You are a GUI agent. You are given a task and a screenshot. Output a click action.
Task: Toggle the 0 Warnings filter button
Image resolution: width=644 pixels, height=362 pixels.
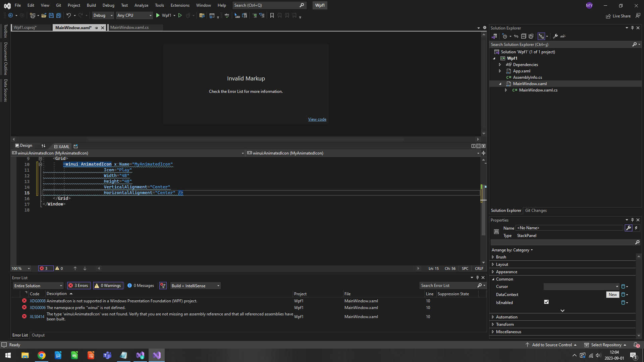(x=108, y=286)
